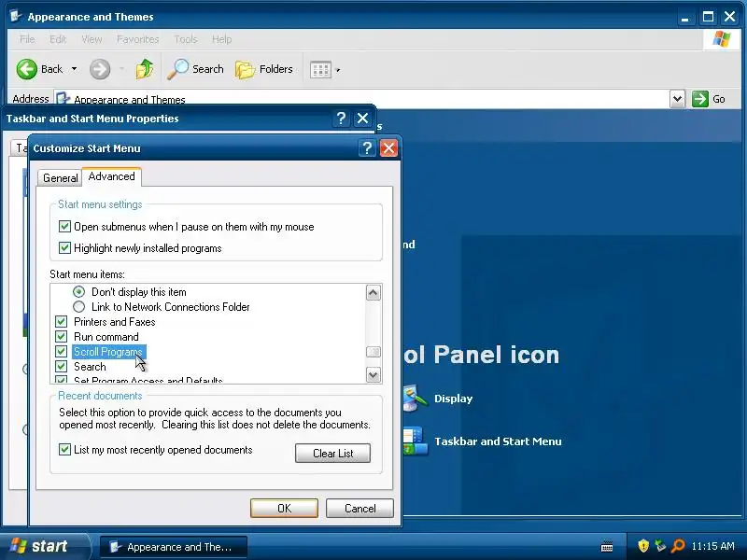Viewport: 747px width, 560px height.
Task: Click the Windows Start button
Action: (44, 546)
